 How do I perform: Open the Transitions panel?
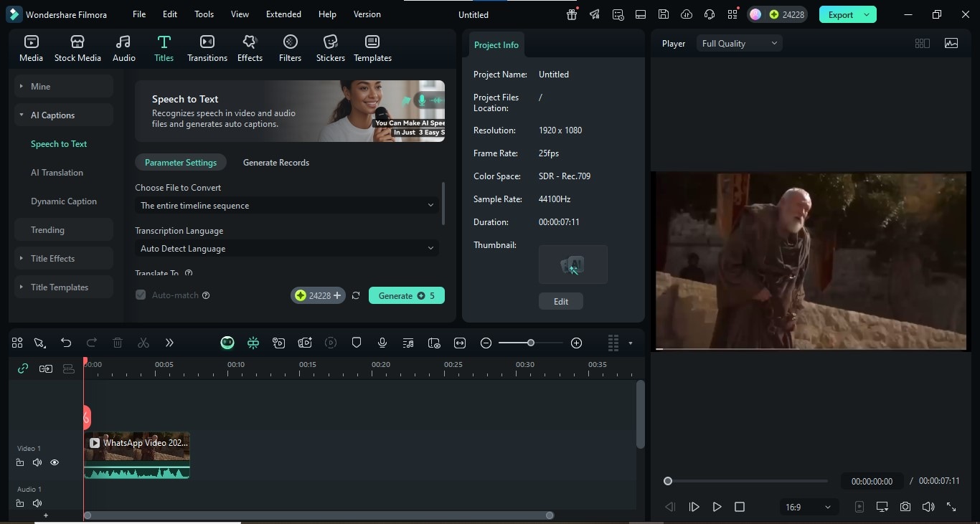click(207, 48)
